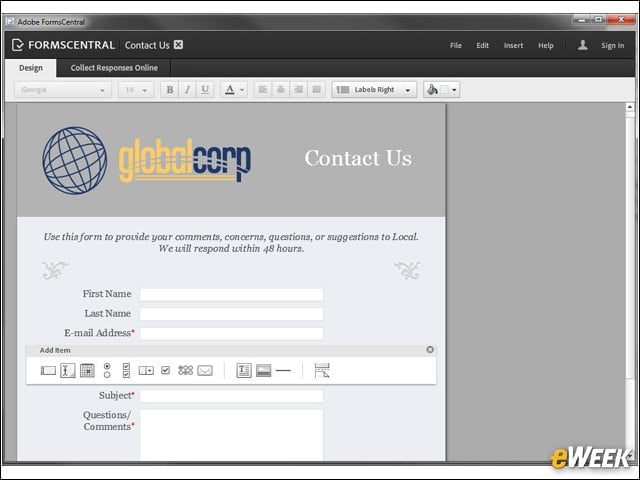Select the First Name label
640x480 pixels.
pos(107,294)
